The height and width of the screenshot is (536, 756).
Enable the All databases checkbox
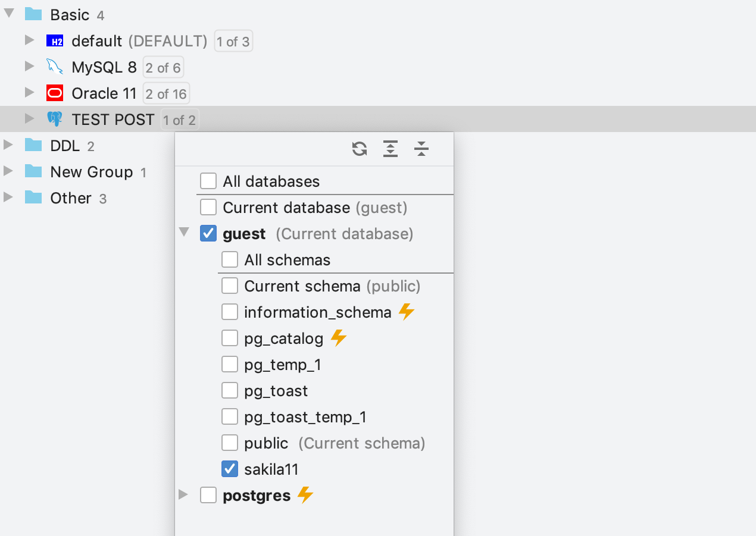pyautogui.click(x=208, y=181)
